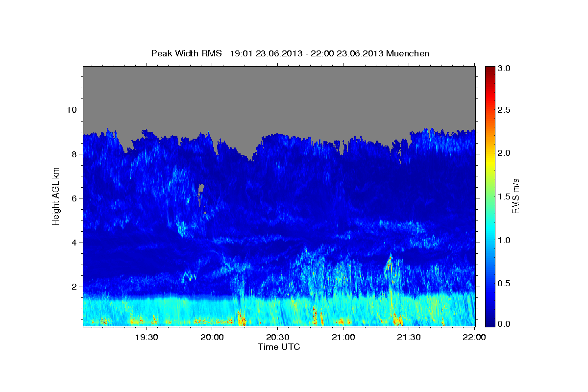The image size is (588, 392).
Task: Click the "Height AGL km" axis label
Action: pos(56,196)
